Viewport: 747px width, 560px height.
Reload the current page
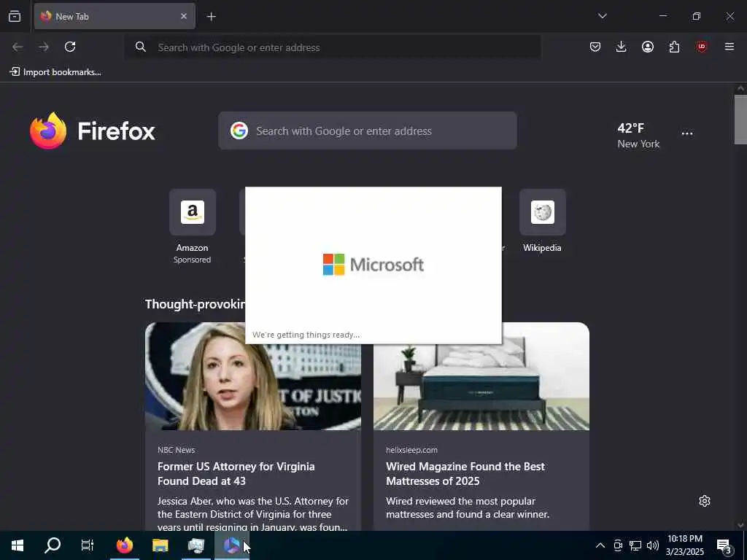coord(70,47)
